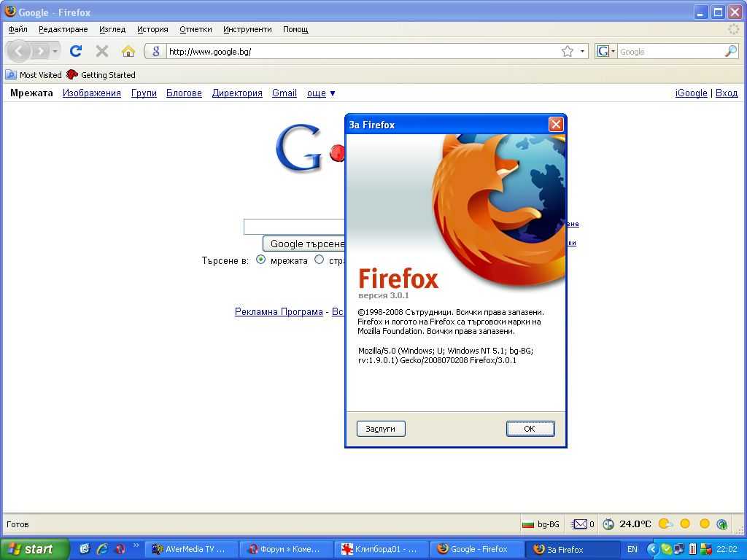
Task: Click the partly cloudy weather icon in status bar
Action: [x=665, y=524]
